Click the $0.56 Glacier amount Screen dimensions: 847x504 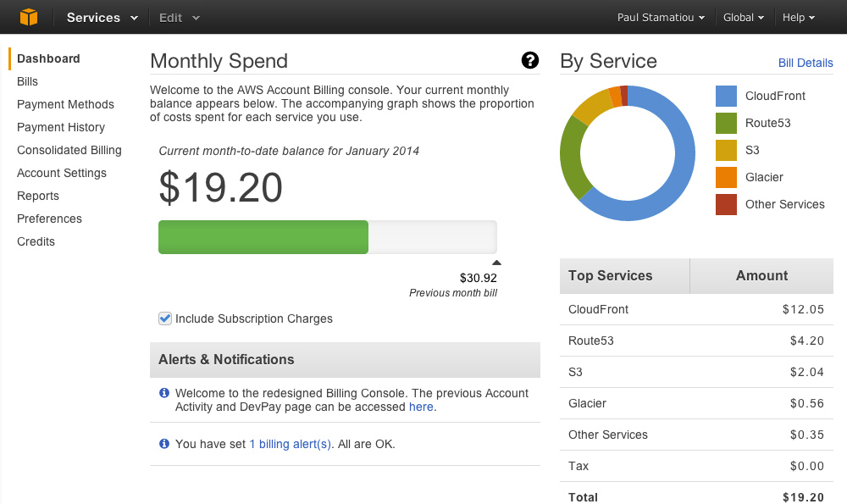tap(807, 403)
